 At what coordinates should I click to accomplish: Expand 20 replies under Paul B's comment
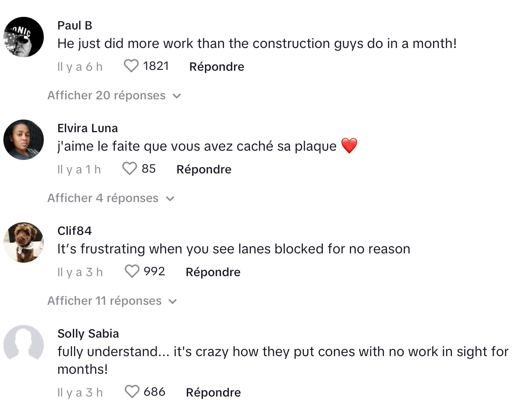point(114,96)
